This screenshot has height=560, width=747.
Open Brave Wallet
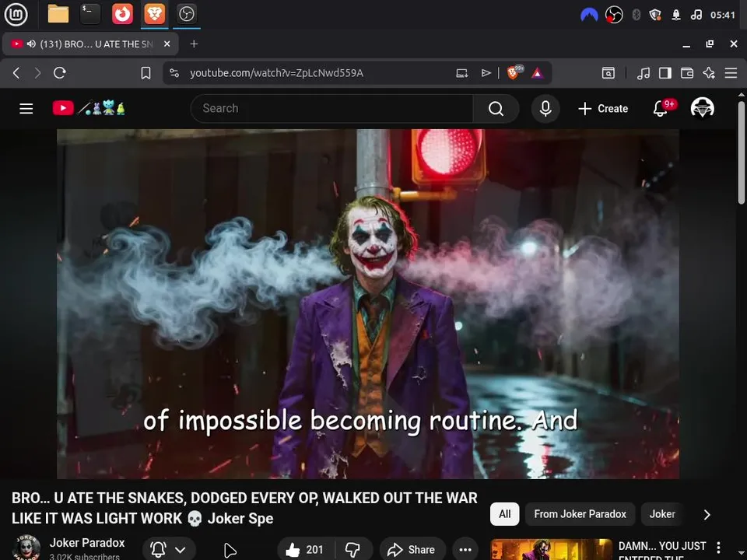(x=687, y=73)
